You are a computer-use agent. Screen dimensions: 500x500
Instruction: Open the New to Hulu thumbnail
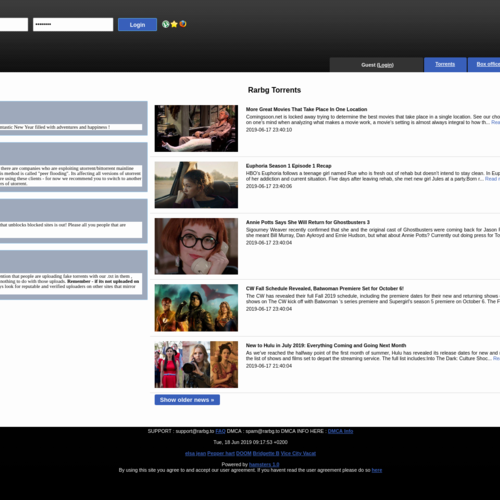tap(196, 364)
